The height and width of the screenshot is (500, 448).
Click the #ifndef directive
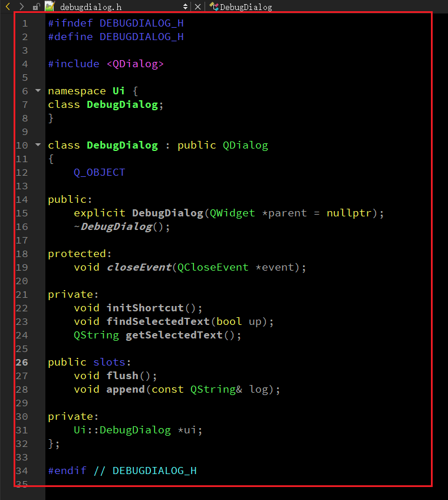pyautogui.click(x=71, y=23)
